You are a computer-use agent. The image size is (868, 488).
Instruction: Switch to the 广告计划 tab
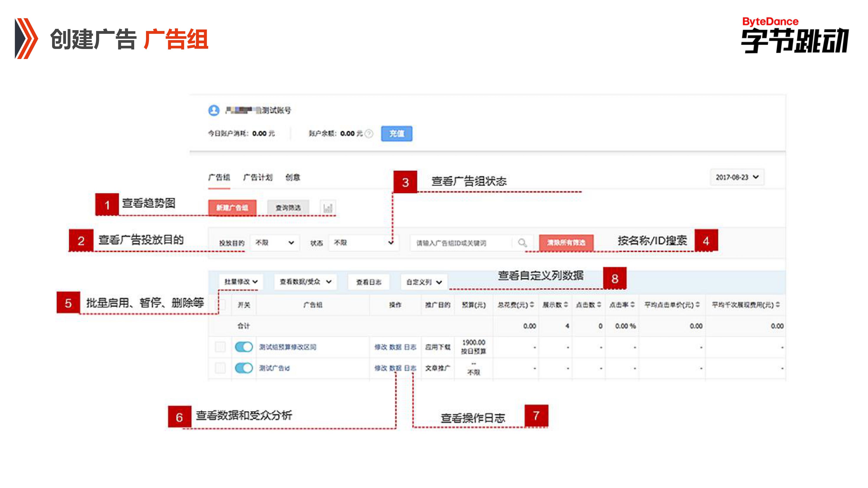click(258, 177)
